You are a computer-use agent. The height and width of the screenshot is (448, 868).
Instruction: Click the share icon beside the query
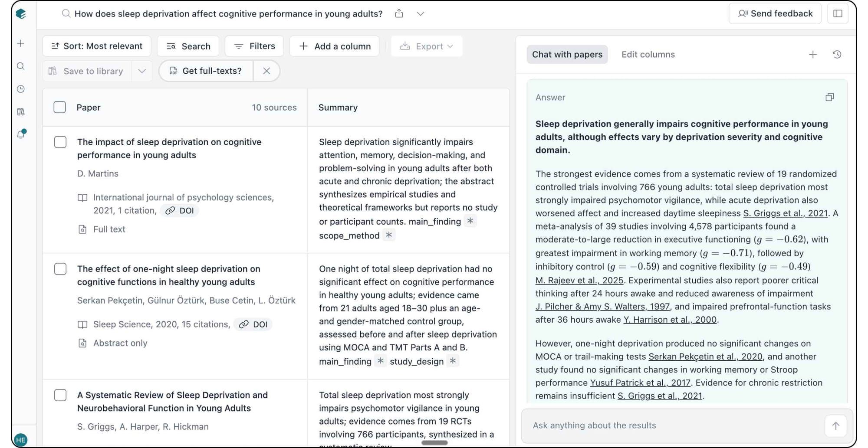tap(399, 13)
